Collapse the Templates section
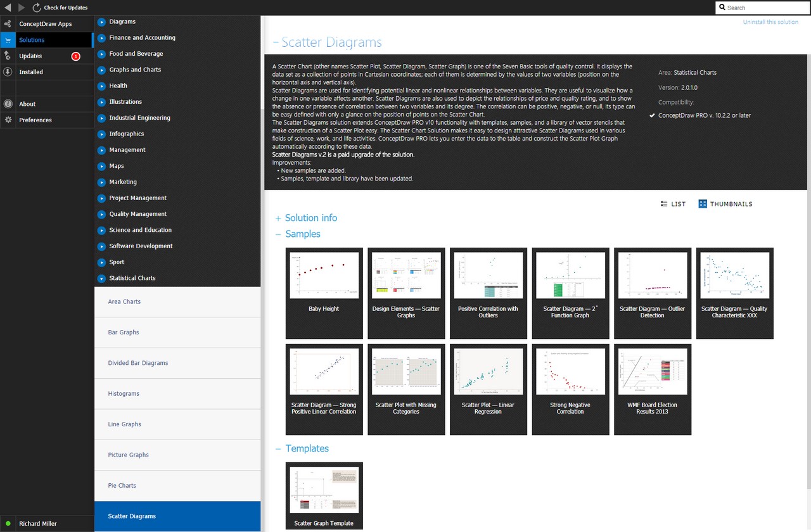The width and height of the screenshot is (811, 532). (x=278, y=448)
